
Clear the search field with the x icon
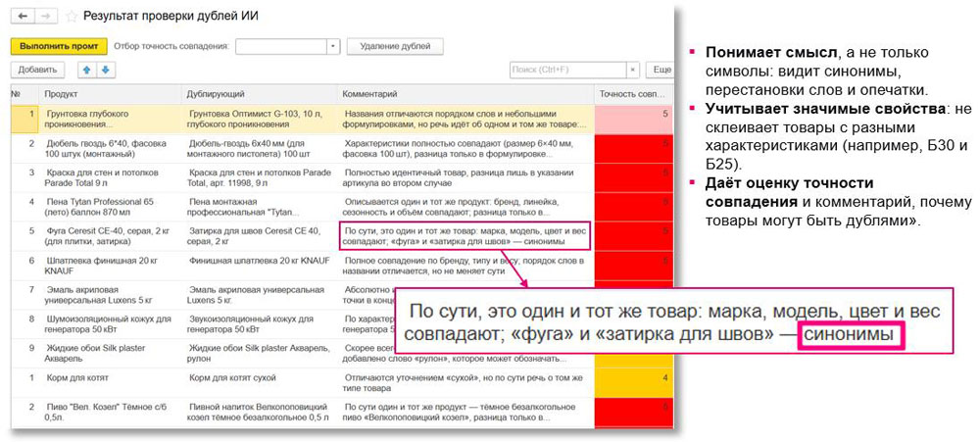click(632, 70)
